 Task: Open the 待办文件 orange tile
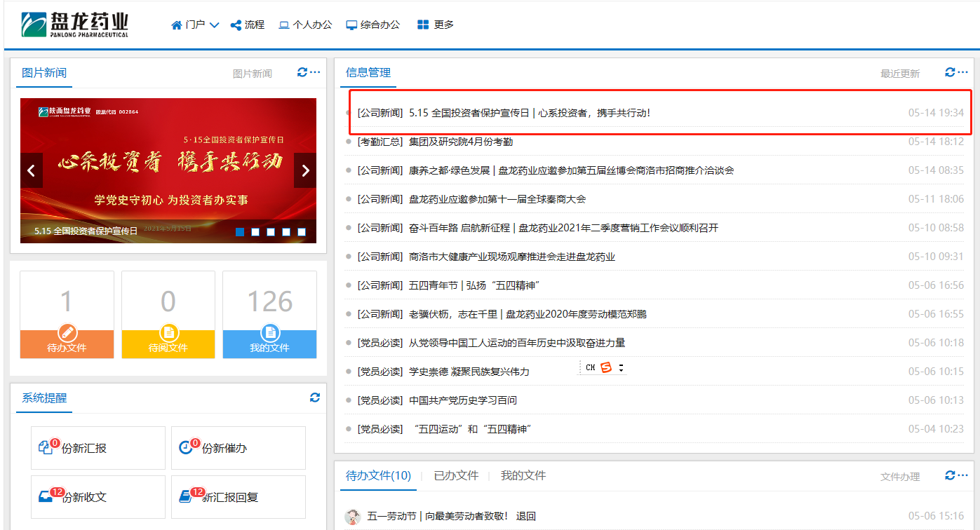tap(67, 315)
